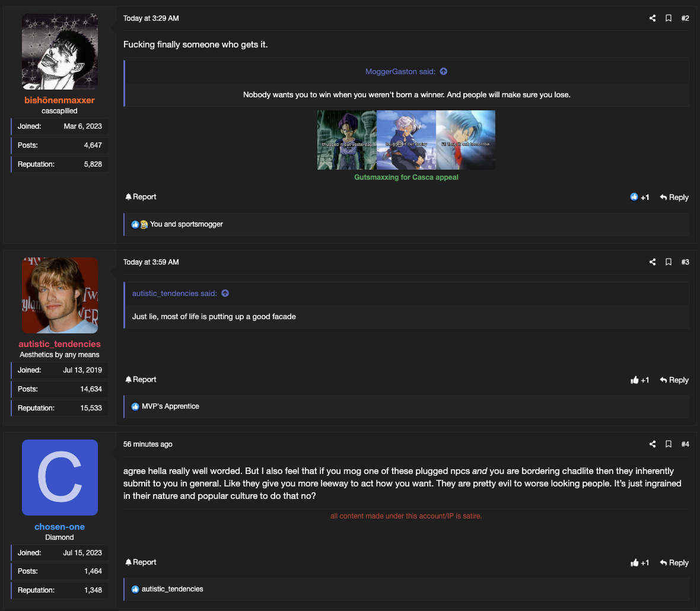Viewport: 700px width, 611px height.
Task: Open chosen-one username profile
Action: pos(59,527)
